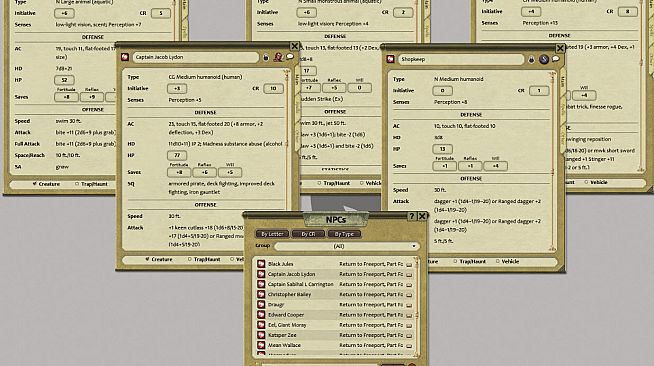Select Trap/Haunt radio on Captain Jacob Lydon sheet
This screenshot has width=654, height=366.
[189, 259]
